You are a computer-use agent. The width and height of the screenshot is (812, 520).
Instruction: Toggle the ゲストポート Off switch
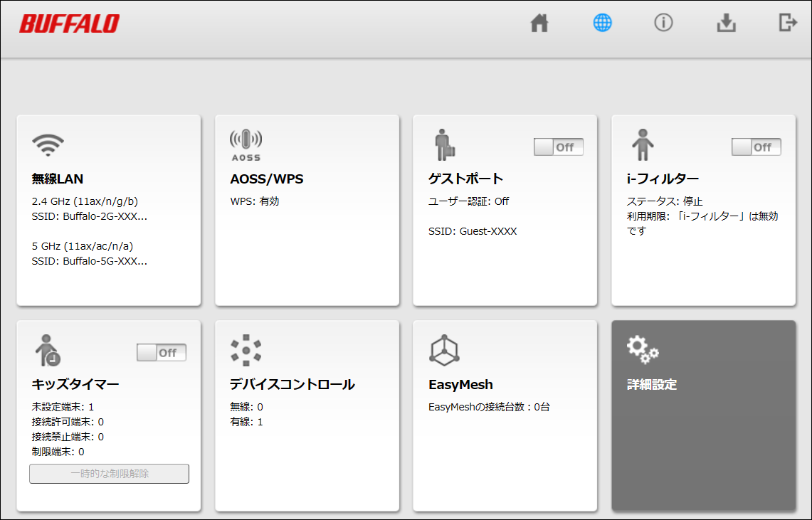pyautogui.click(x=558, y=147)
